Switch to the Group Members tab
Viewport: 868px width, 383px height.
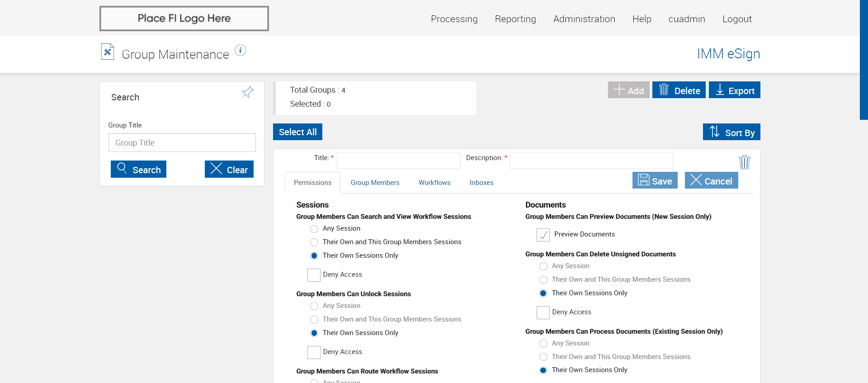tap(375, 183)
